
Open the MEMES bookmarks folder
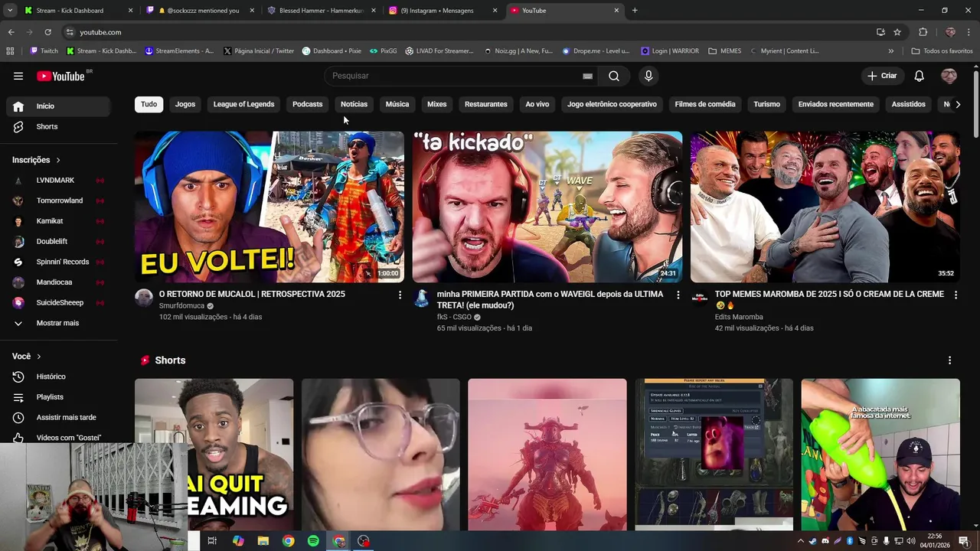pos(724,51)
